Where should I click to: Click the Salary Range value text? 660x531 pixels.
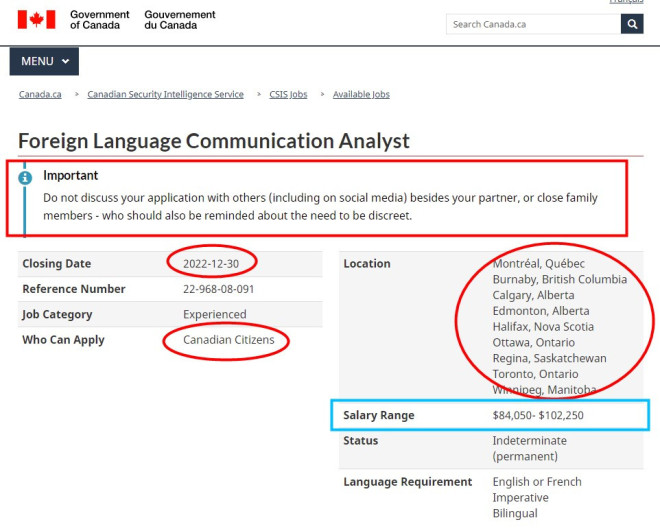[x=538, y=415]
